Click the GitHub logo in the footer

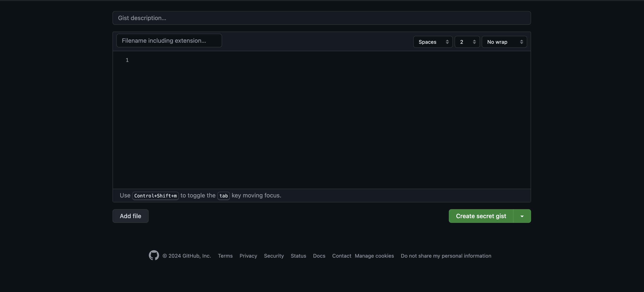(x=154, y=255)
